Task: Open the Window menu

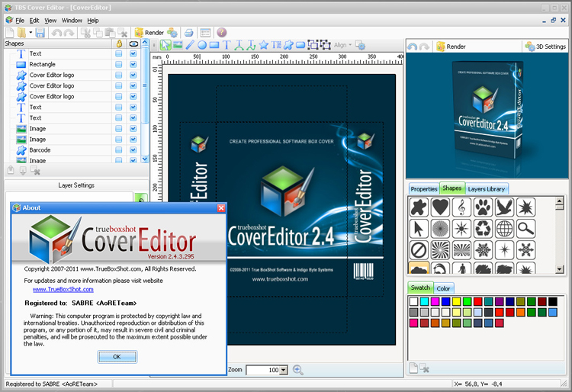Action: click(x=72, y=20)
